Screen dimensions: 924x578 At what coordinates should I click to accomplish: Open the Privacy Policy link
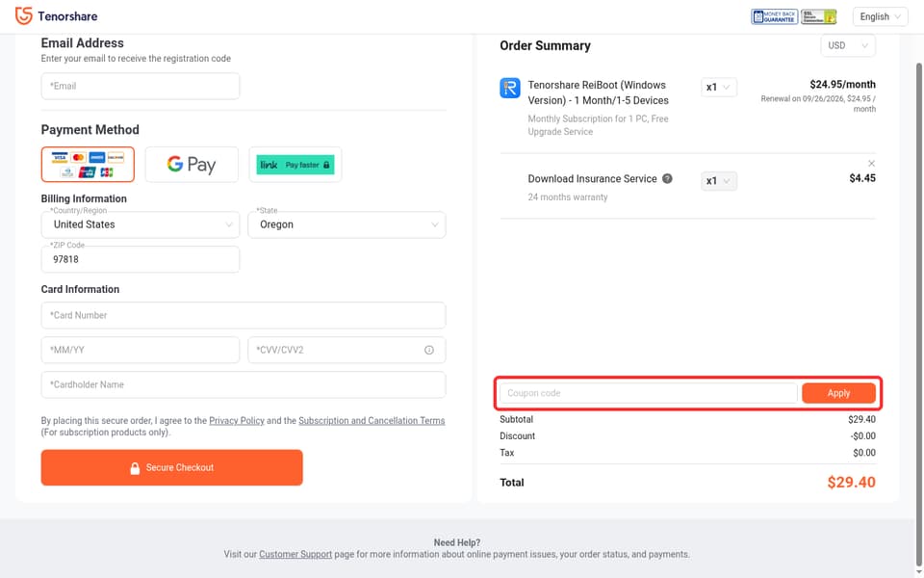[237, 421]
